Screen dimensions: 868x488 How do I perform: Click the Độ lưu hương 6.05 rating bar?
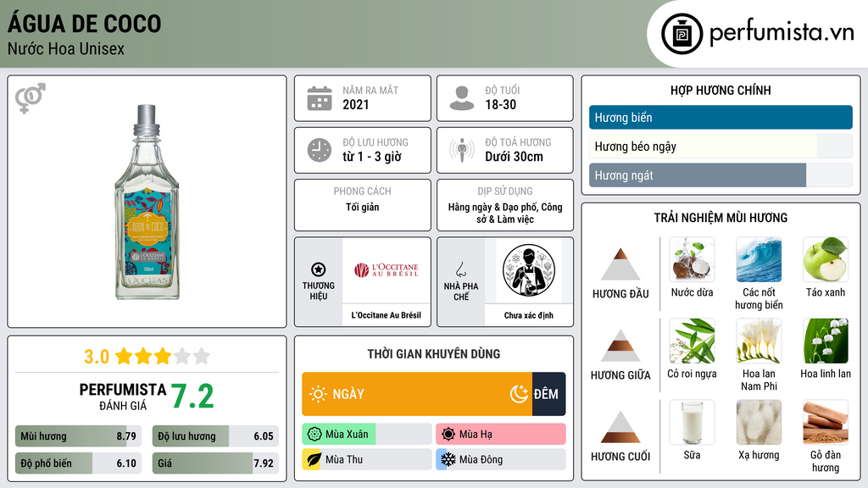pos(215,436)
